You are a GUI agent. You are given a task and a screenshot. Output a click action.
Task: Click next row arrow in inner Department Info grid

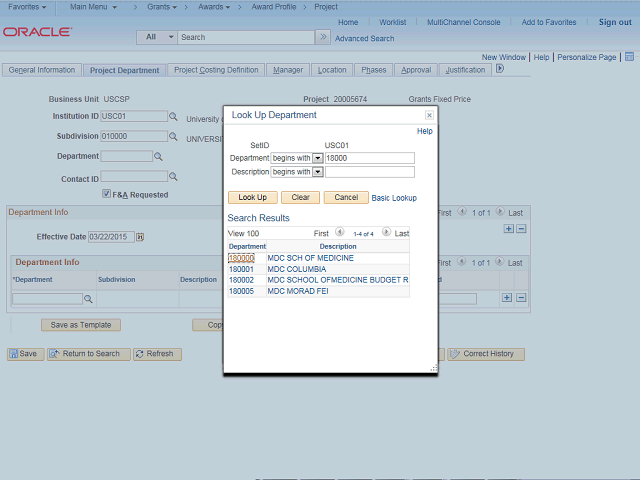click(x=499, y=261)
